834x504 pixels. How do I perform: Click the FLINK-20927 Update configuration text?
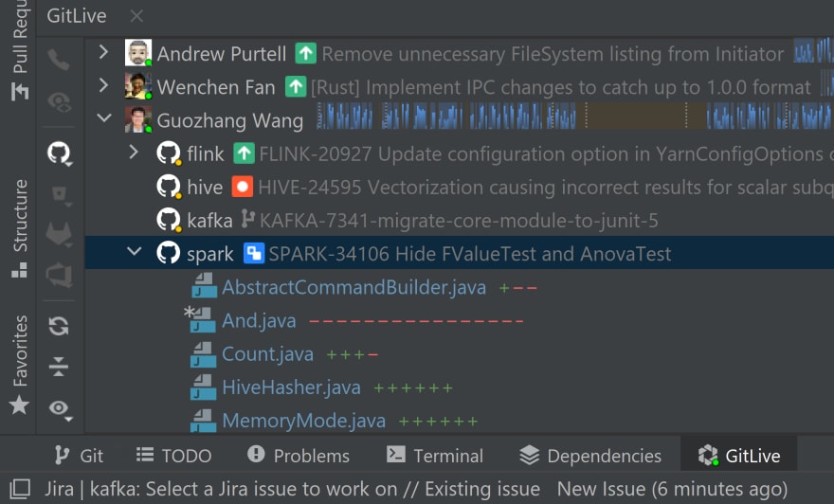pos(546,154)
